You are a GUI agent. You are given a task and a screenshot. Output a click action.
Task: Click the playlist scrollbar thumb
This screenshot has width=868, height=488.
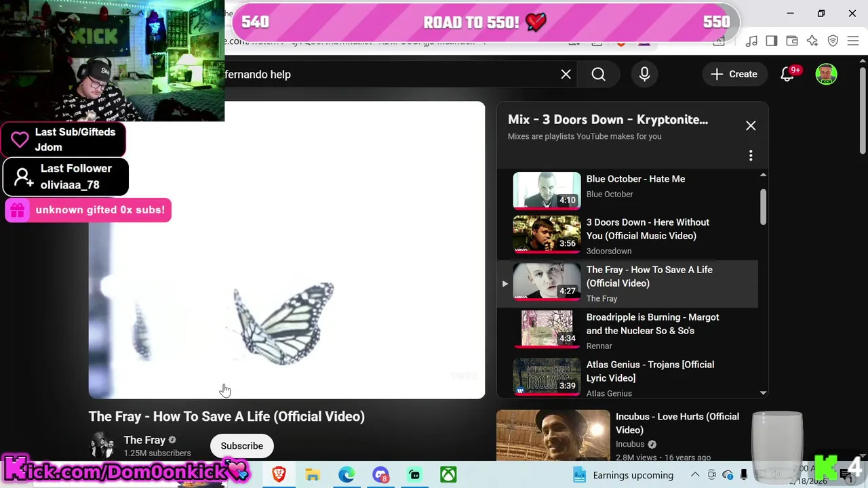(x=763, y=206)
